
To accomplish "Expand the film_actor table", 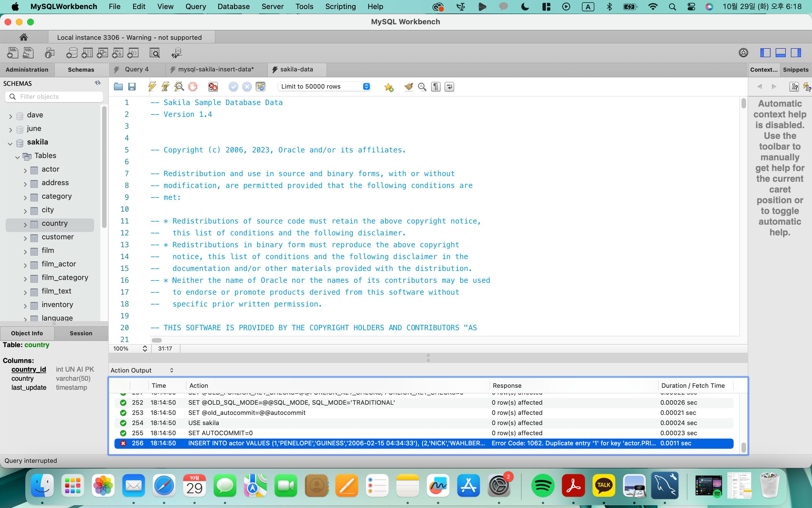I will [x=25, y=265].
